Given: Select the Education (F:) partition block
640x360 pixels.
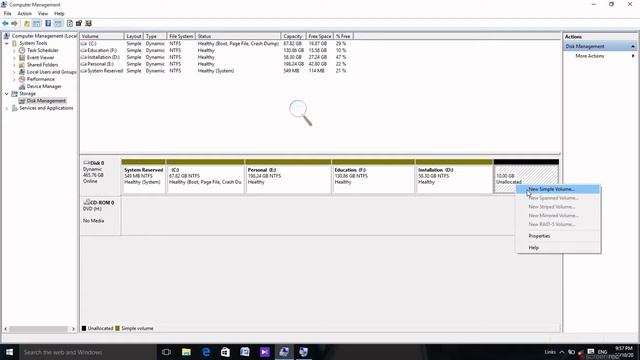Looking at the screenshot, I should click(373, 176).
